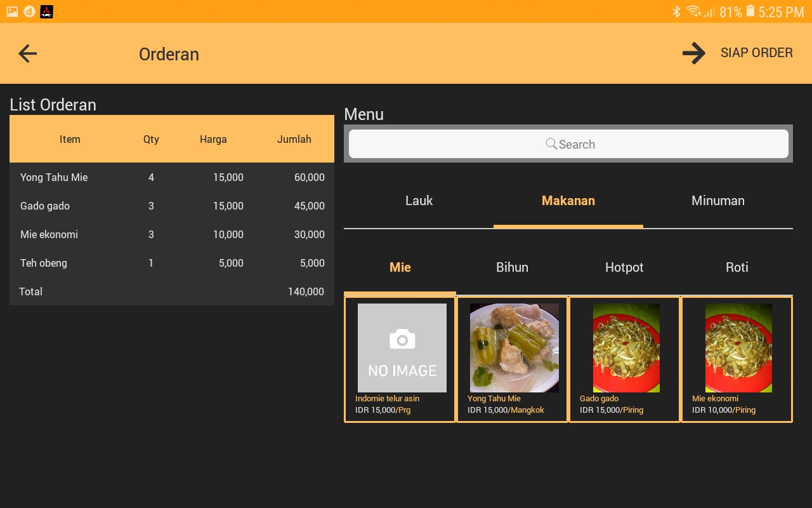Select Mie ekonomi row in order list
Screen dimensions: 812x508
(x=171, y=234)
